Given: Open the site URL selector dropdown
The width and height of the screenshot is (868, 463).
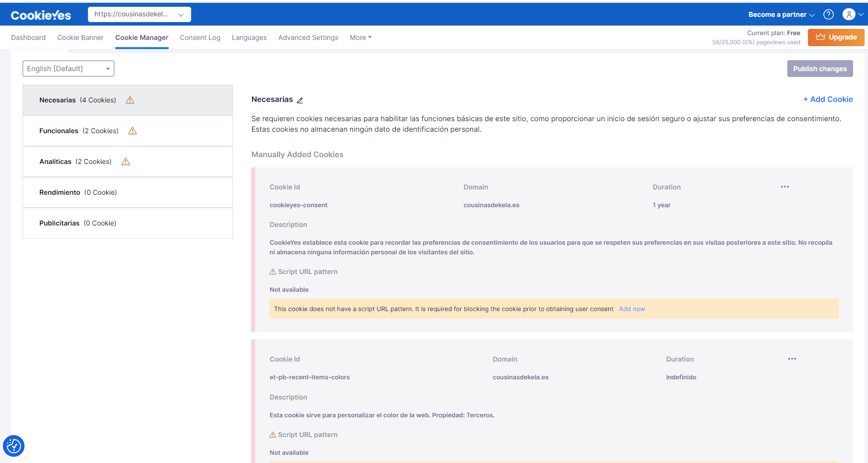Looking at the screenshot, I should tap(139, 14).
